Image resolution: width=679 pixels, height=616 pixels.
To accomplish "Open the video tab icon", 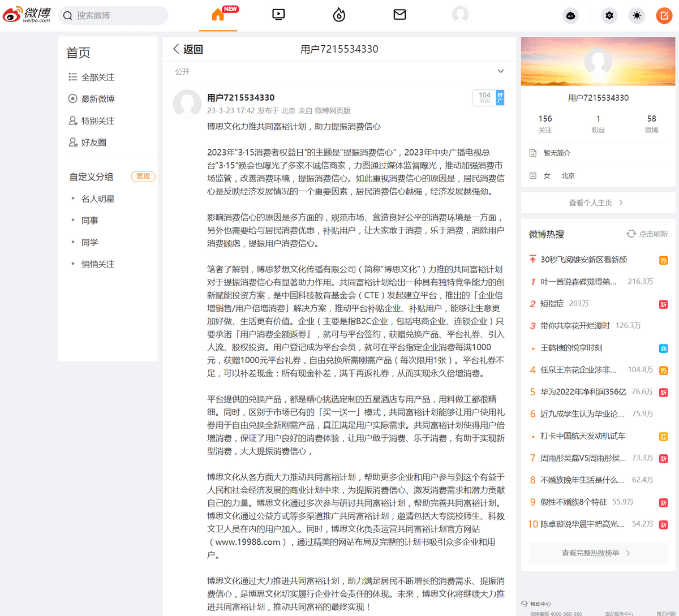I will pos(278,15).
